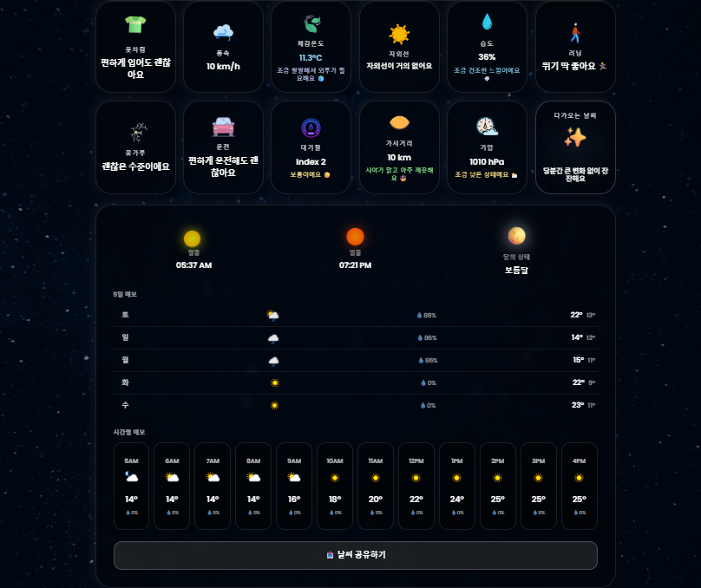The height and width of the screenshot is (588, 701).
Task: Click the orange eye icon above 가시거리
Action: pyautogui.click(x=399, y=122)
